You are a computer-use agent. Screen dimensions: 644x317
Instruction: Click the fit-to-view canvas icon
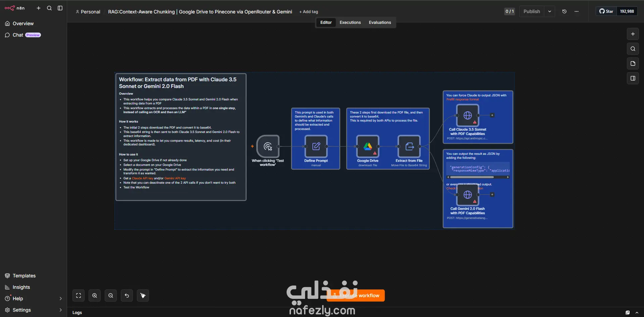(x=79, y=296)
